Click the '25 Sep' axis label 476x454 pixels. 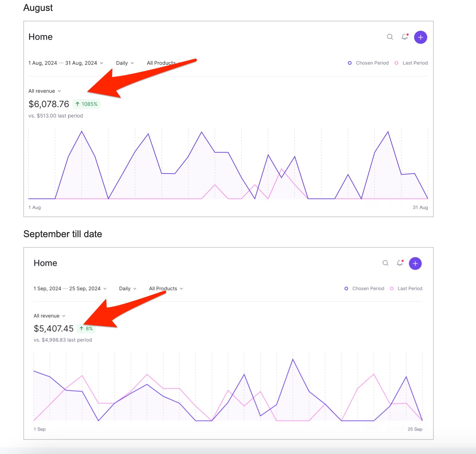[415, 429]
